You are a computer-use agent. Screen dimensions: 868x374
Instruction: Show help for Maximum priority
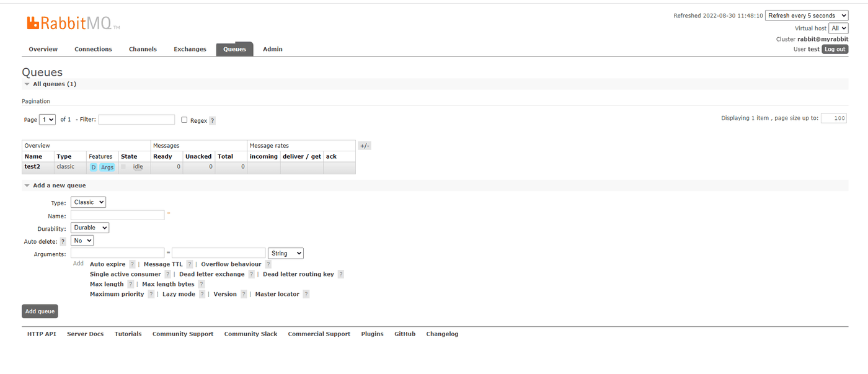(151, 294)
